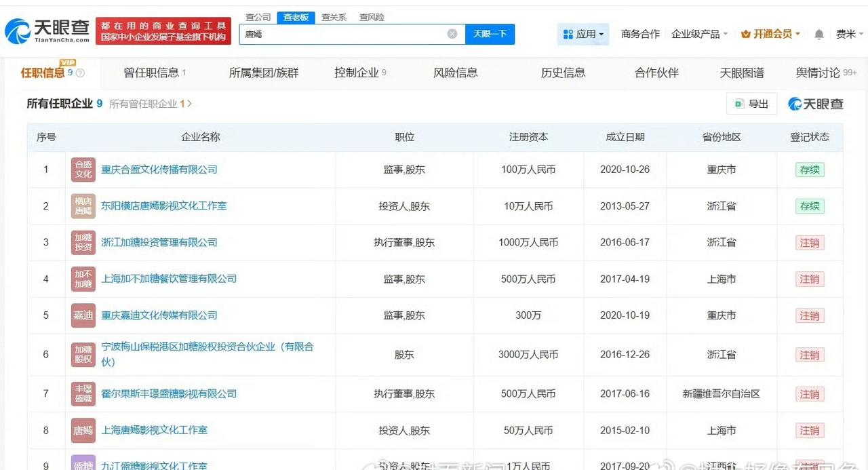Open the 历史信息 tab

(563, 73)
